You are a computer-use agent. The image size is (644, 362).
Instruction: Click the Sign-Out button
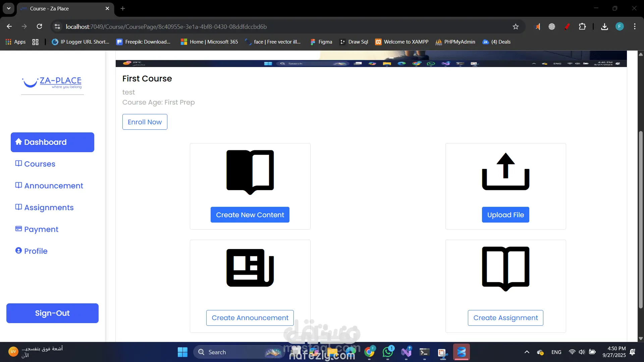pyautogui.click(x=52, y=313)
